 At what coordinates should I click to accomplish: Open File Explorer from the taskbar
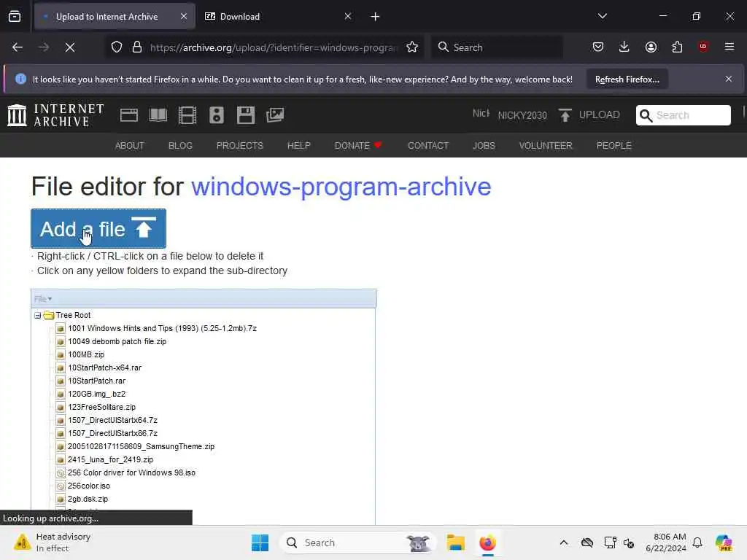455,542
